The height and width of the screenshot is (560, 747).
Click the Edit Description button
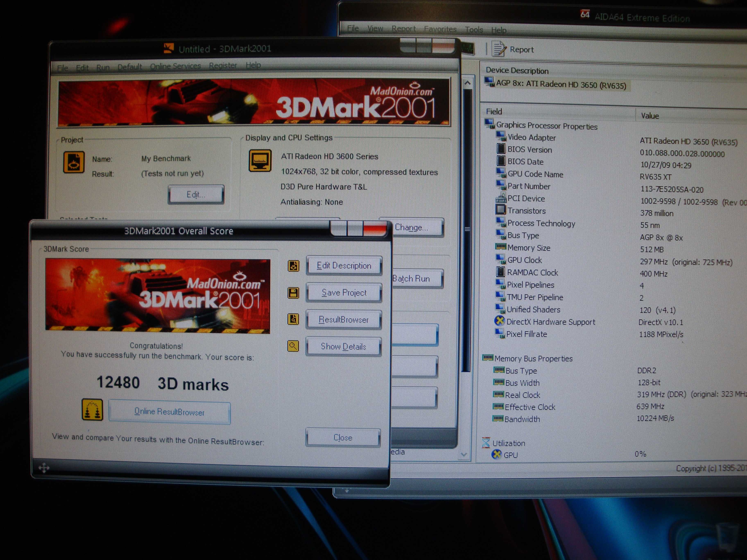(x=344, y=266)
